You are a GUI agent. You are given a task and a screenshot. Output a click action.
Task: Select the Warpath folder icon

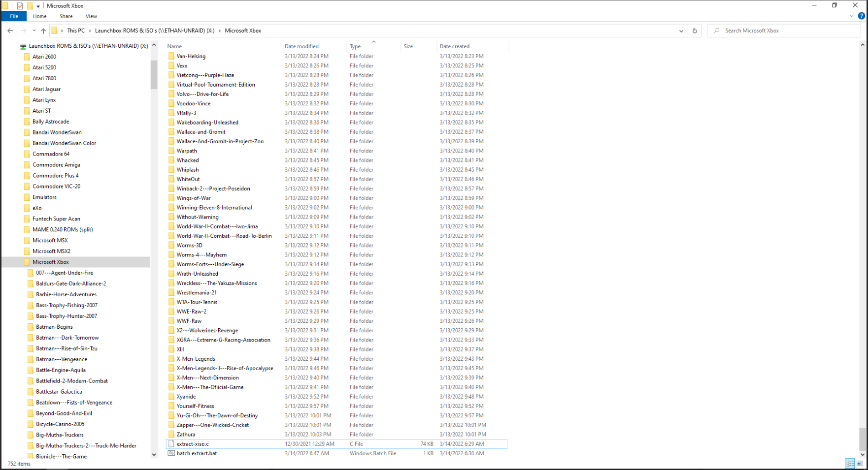point(171,151)
